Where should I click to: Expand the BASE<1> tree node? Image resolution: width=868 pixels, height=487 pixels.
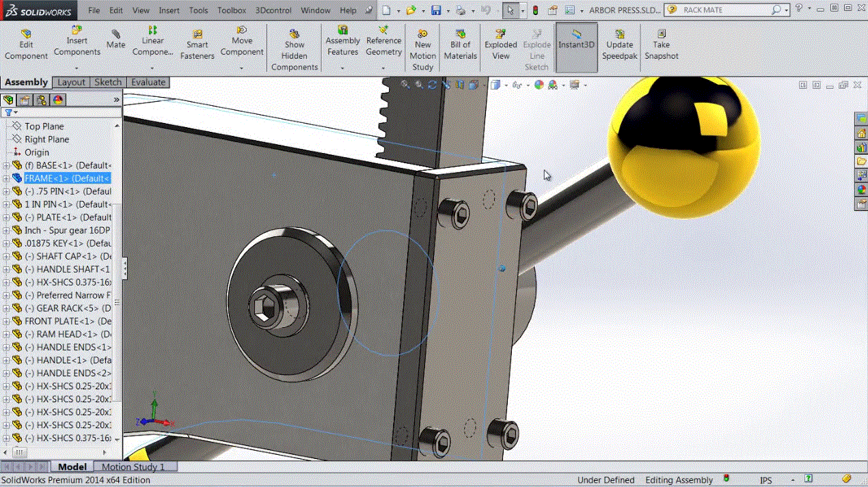(x=6, y=165)
